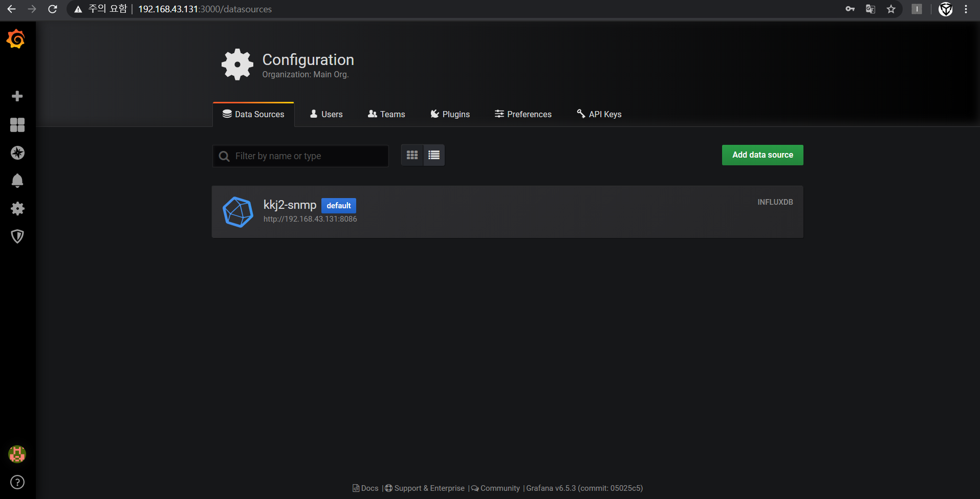Open the Dashboards grid icon in sidebar
This screenshot has height=499, width=980.
click(x=17, y=125)
